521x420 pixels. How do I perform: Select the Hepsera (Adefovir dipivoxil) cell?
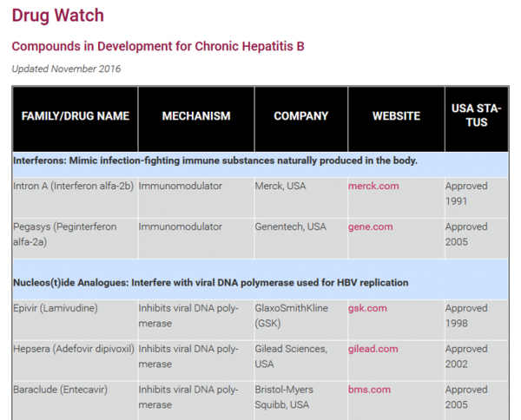point(75,361)
